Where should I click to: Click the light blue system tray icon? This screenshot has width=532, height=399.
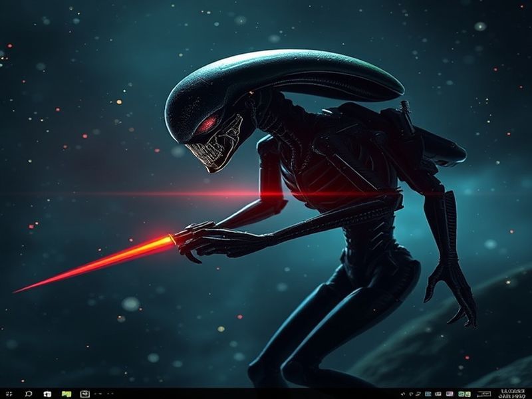click(428, 394)
